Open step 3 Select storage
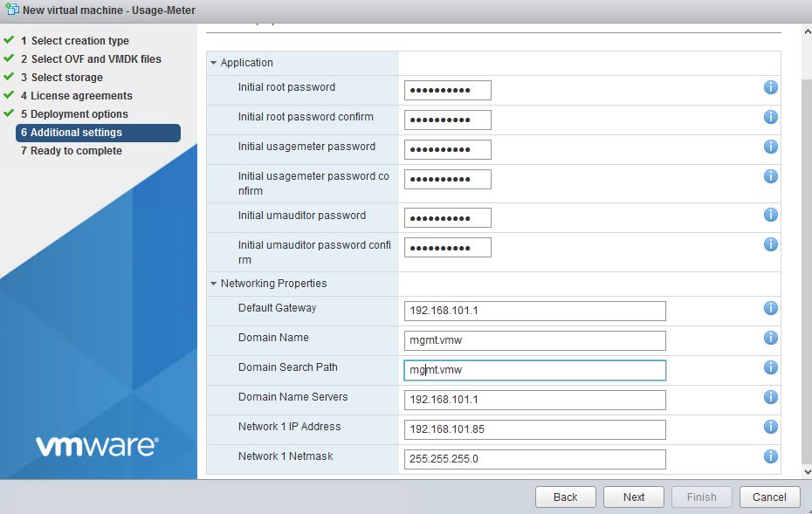Viewport: 812px width, 514px height. (x=62, y=78)
